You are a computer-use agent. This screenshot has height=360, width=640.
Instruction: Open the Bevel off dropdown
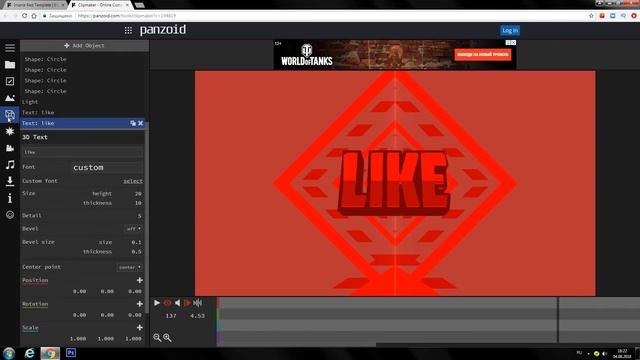(x=133, y=229)
